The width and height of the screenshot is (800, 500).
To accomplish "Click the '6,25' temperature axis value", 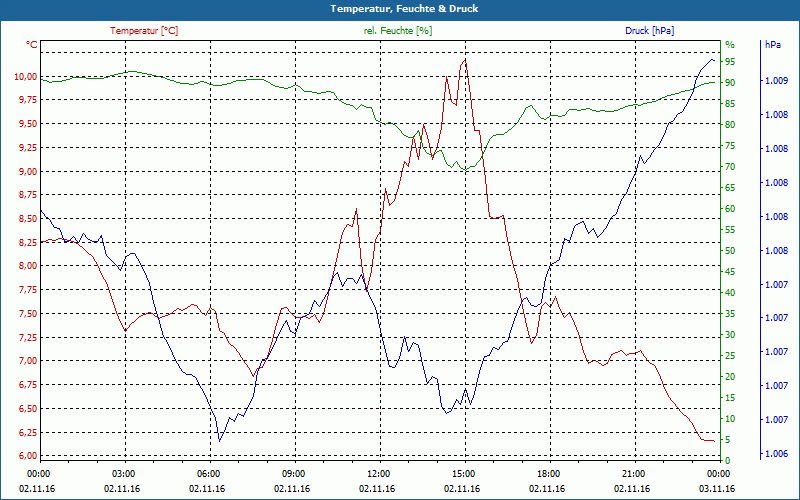I will pos(28,432).
